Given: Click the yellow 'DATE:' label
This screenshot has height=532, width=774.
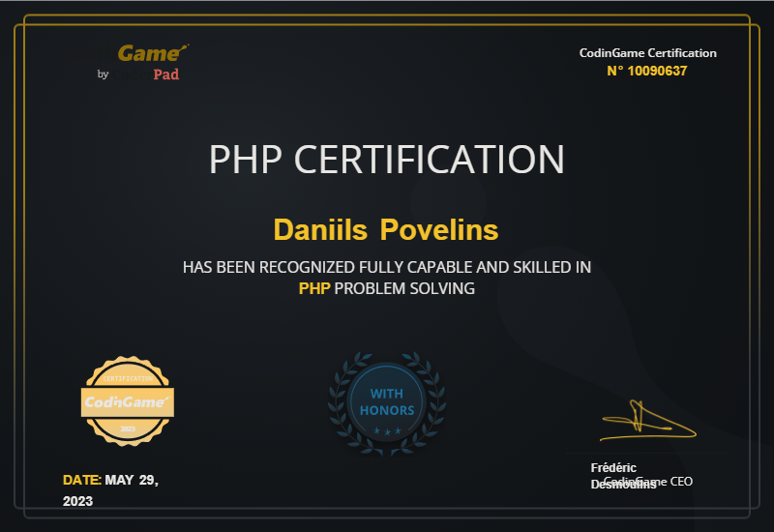Looking at the screenshot, I should (81, 480).
